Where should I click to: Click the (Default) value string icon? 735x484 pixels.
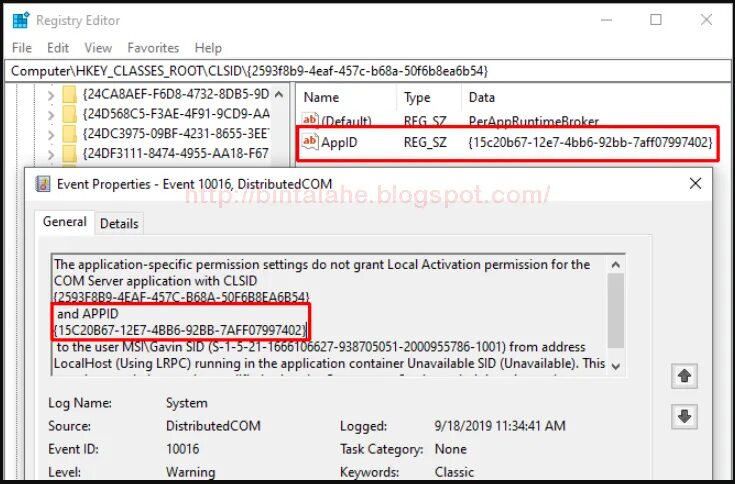point(310,120)
